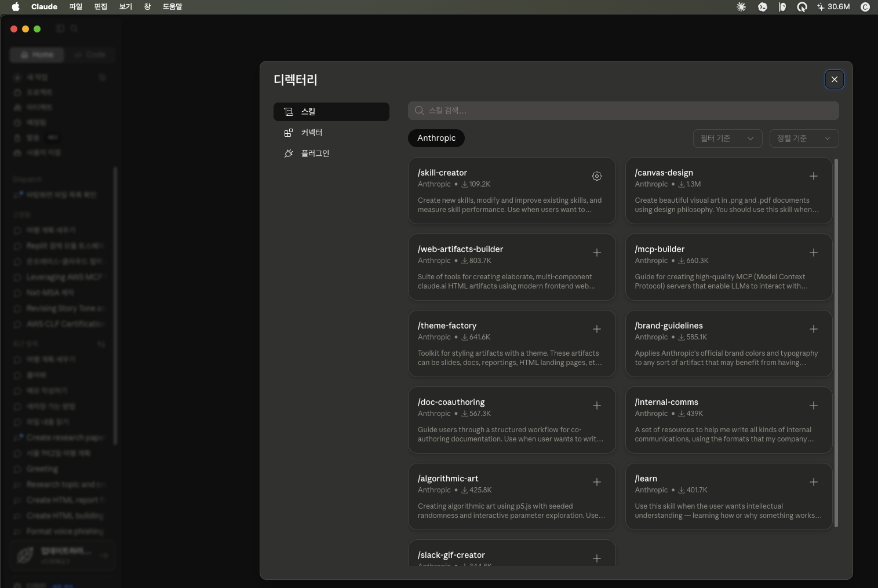Click description starting "Creating algorithmic art using p5.js"
878x588 pixels.
click(512, 511)
